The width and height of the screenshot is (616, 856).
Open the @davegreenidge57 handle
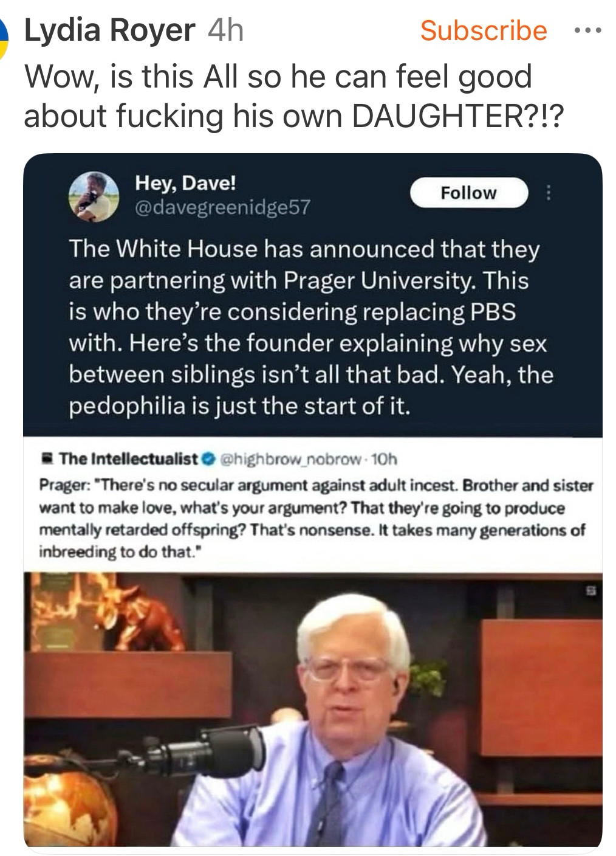(222, 208)
